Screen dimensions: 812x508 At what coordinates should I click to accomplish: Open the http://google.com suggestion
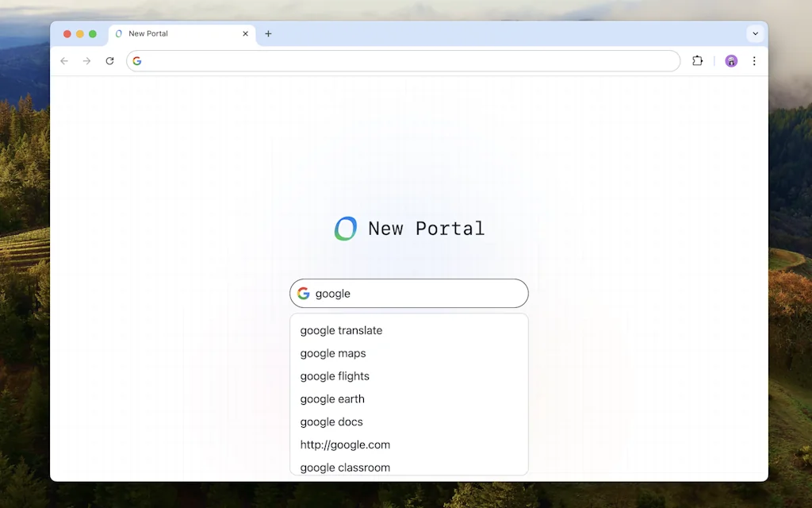pos(345,444)
